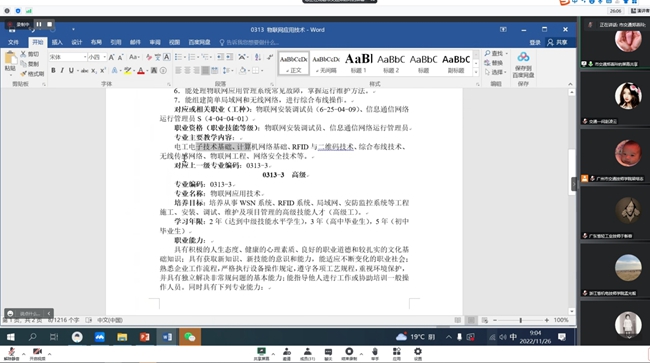Viewport: 650px width, 363px height.
Task: Pause recording with the pause icon
Action: 39,24
